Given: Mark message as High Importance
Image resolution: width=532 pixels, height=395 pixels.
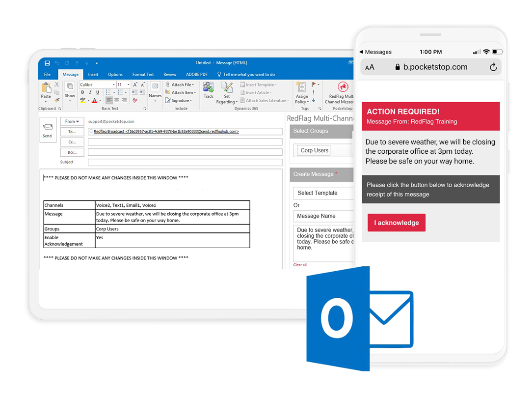Looking at the screenshot, I should pyautogui.click(x=313, y=93).
